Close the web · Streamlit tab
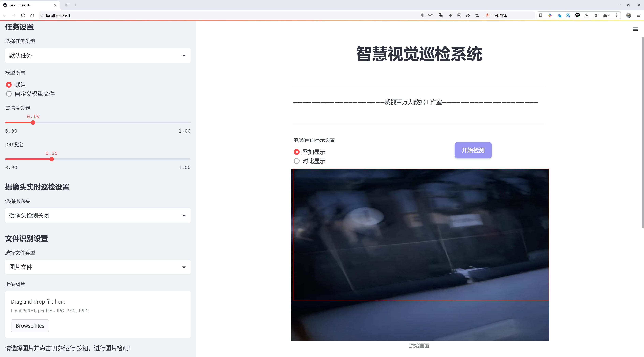Viewport: 644px width, 357px height. point(55,5)
